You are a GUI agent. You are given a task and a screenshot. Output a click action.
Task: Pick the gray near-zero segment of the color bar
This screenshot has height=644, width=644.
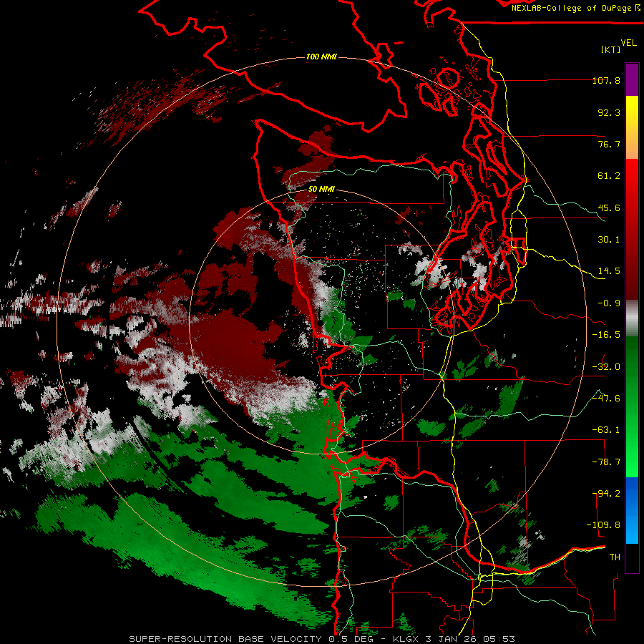point(632,318)
